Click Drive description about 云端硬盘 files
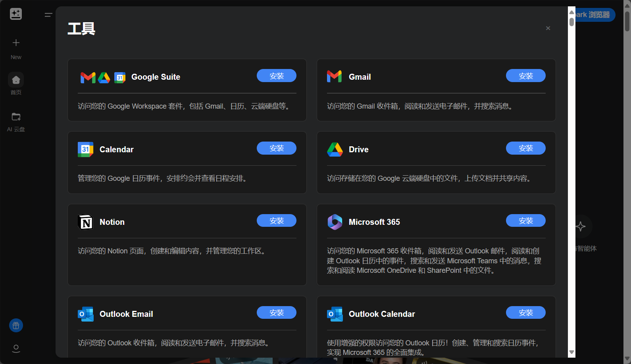The height and width of the screenshot is (364, 631). pyautogui.click(x=430, y=178)
